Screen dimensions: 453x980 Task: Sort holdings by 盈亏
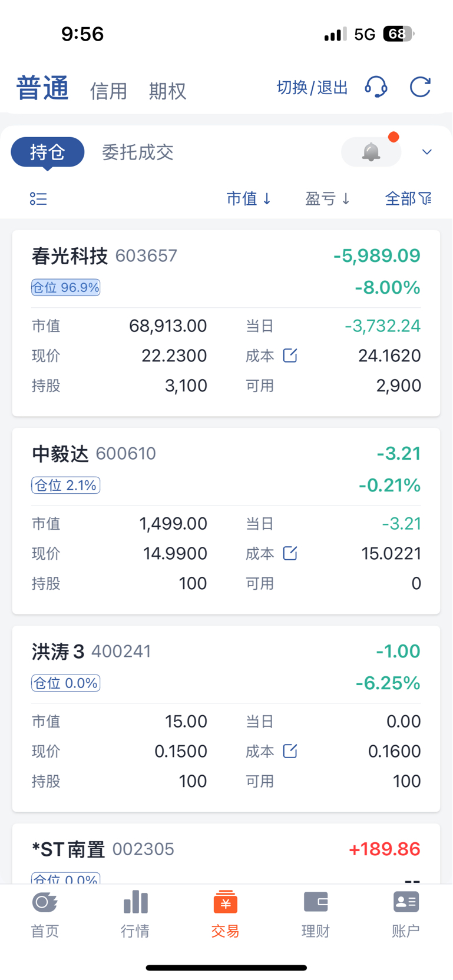328,199
